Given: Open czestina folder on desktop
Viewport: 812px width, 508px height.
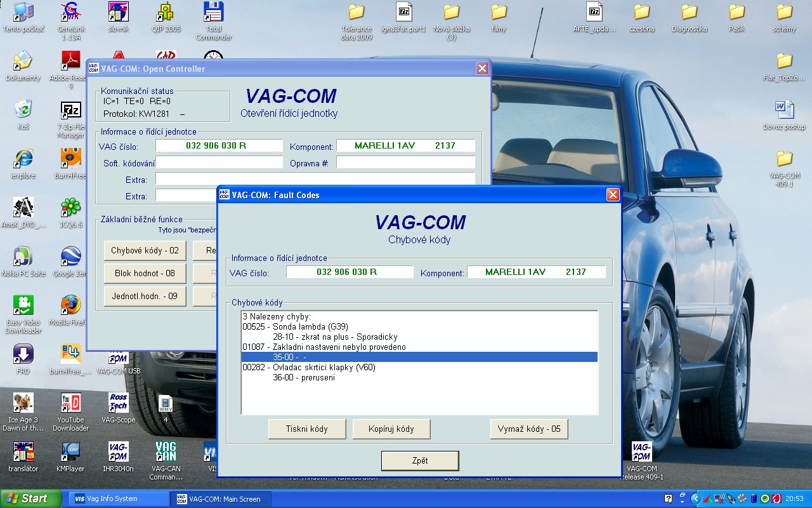Looking at the screenshot, I should point(642,17).
